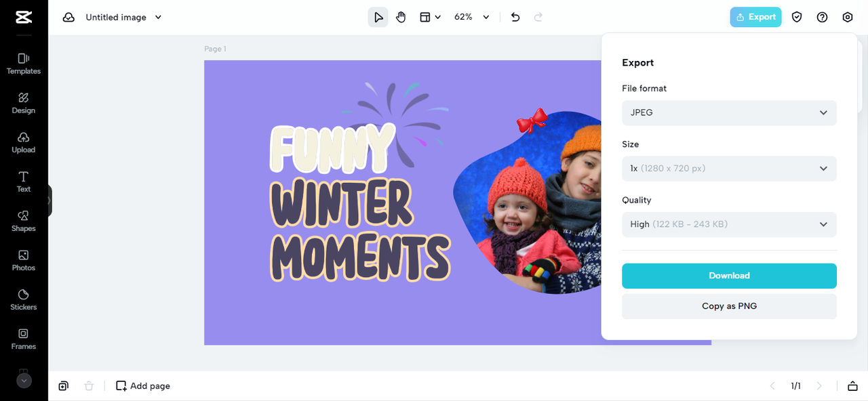Screen dimensions: 868x401
Task: Select the red bow sticker
Action: click(532, 121)
